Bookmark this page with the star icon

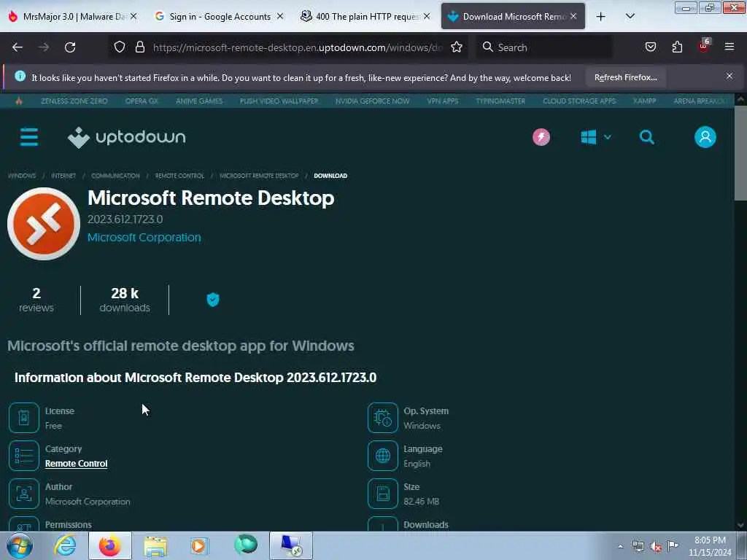tap(457, 47)
